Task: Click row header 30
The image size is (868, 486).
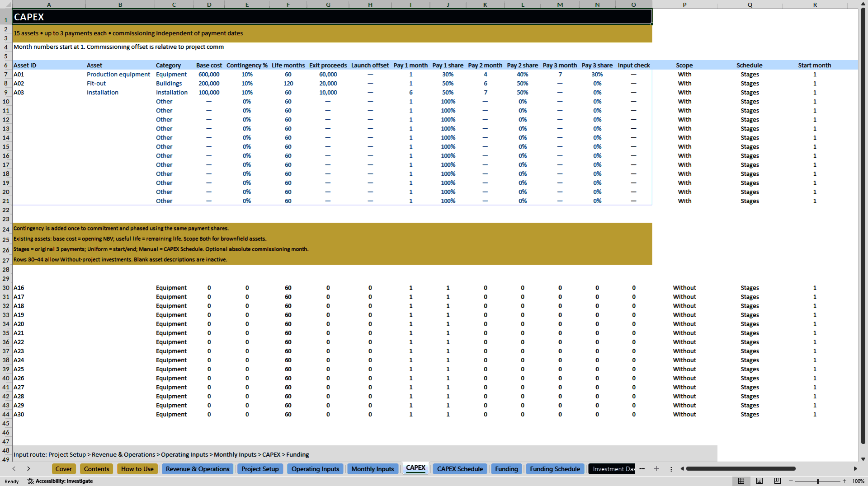Action: pyautogui.click(x=6, y=288)
